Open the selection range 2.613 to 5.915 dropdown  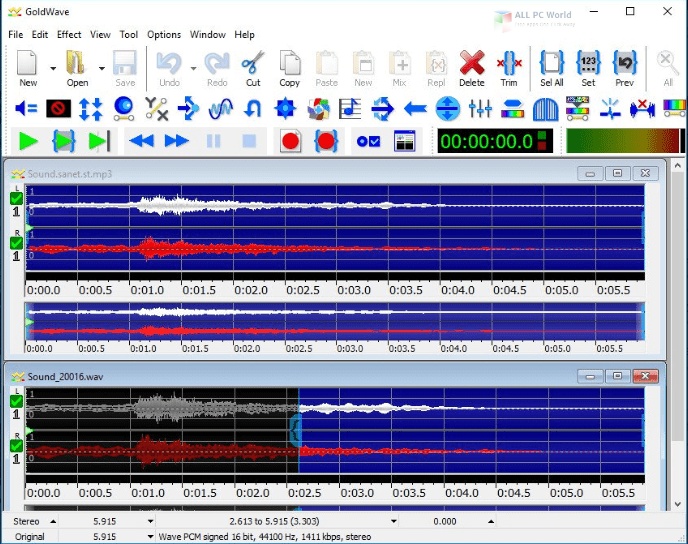coord(394,522)
